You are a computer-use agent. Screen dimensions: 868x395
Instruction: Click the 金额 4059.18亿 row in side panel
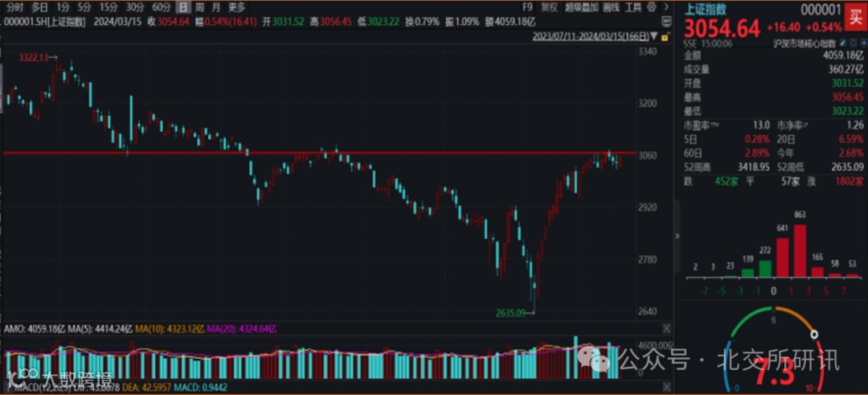pos(774,56)
